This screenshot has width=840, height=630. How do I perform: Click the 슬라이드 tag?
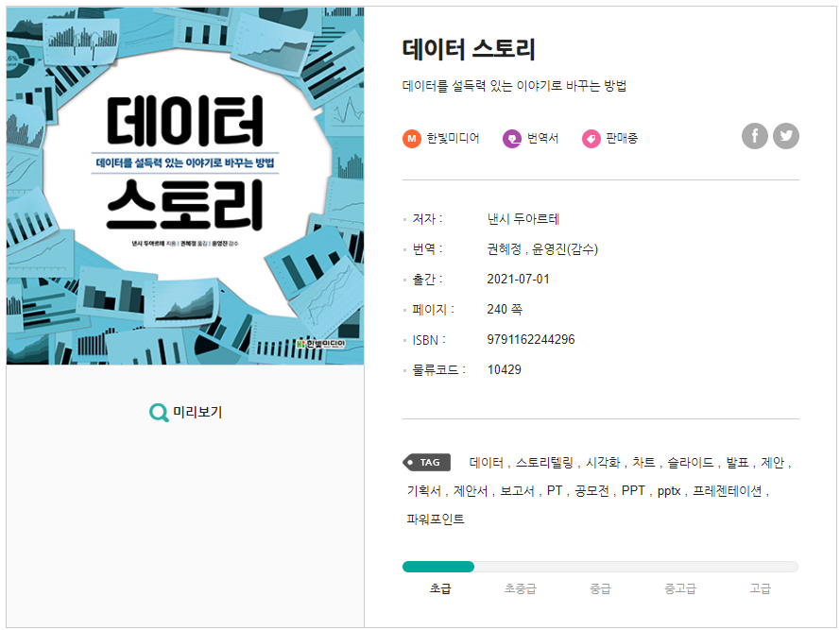691,462
